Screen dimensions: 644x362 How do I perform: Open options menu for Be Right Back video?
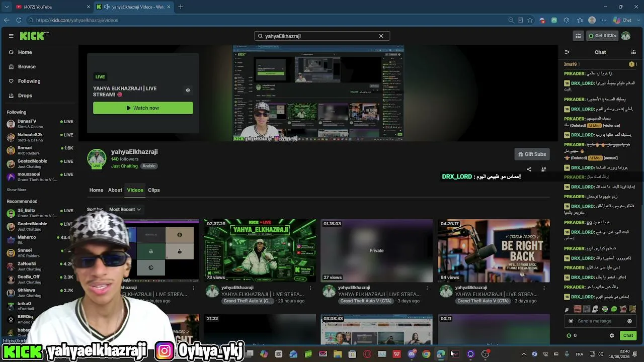coord(544,288)
